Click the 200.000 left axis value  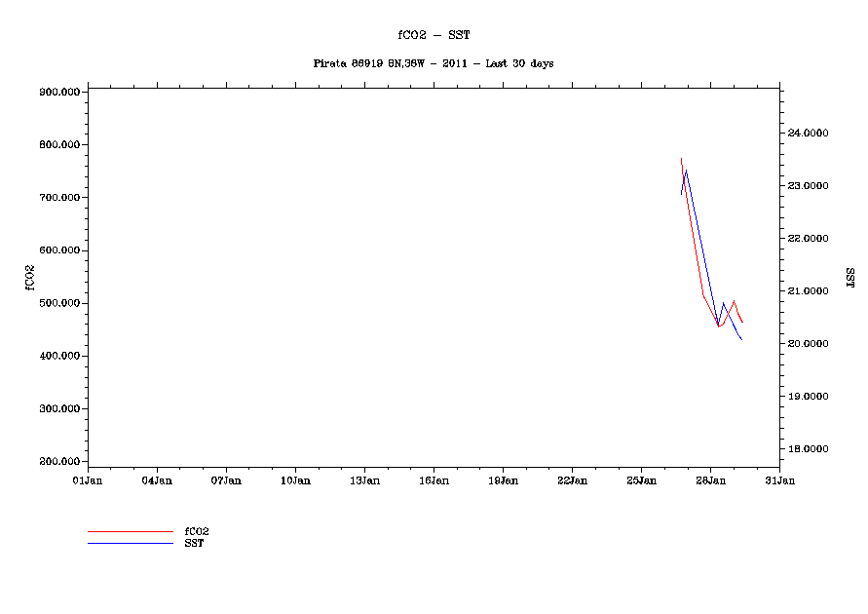[59, 462]
